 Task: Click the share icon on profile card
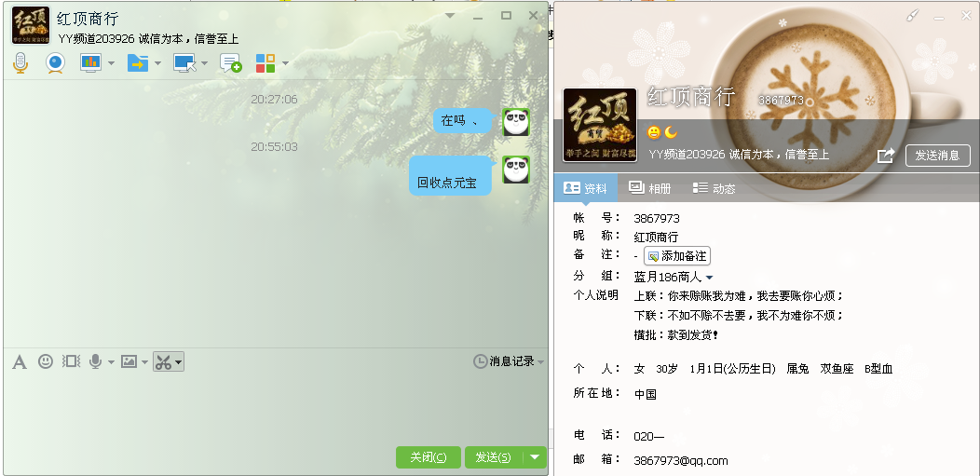[x=886, y=156]
